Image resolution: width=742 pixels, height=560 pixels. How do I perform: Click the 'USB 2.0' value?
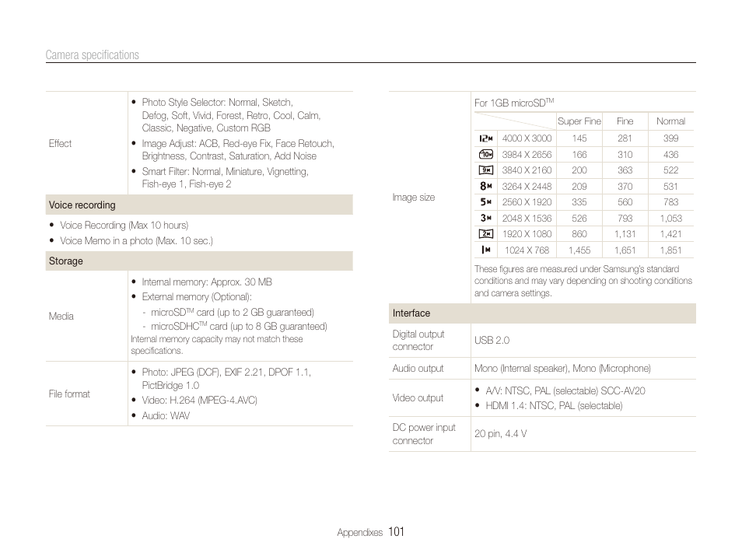pos(492,340)
